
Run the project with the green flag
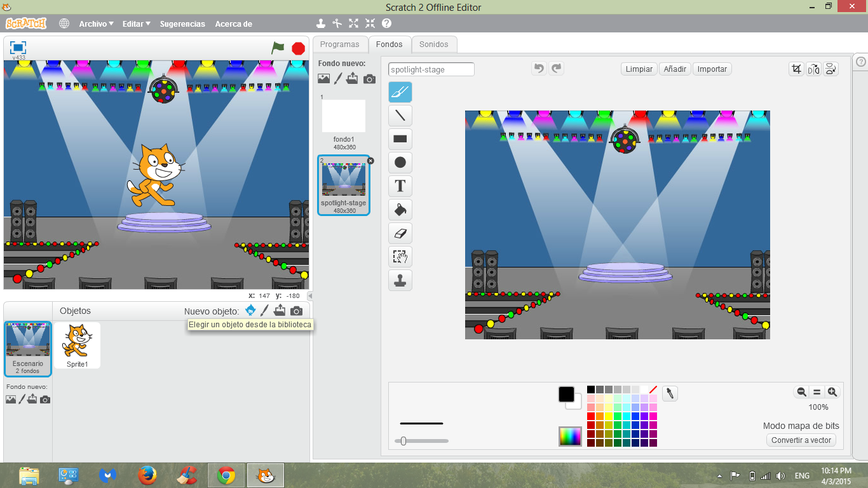(x=278, y=47)
